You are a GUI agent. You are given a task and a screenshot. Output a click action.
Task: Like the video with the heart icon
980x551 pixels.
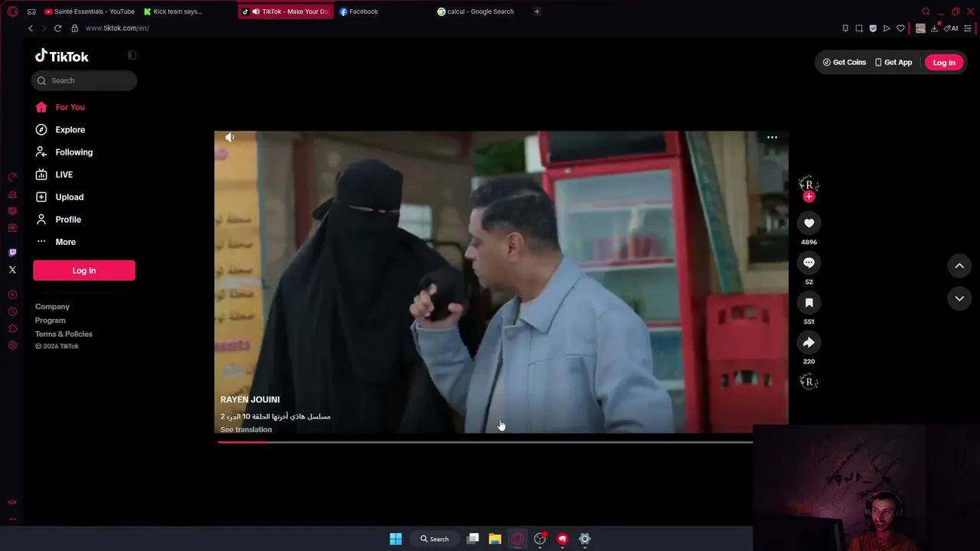(x=808, y=223)
